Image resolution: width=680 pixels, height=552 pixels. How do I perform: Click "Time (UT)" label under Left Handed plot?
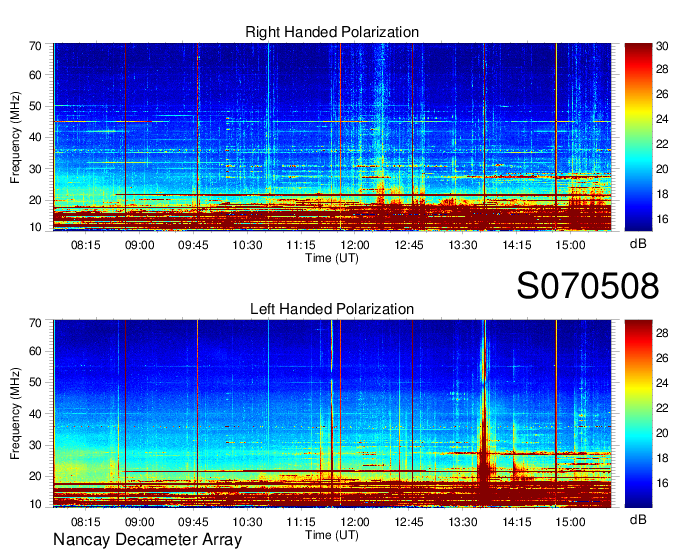[x=332, y=535]
